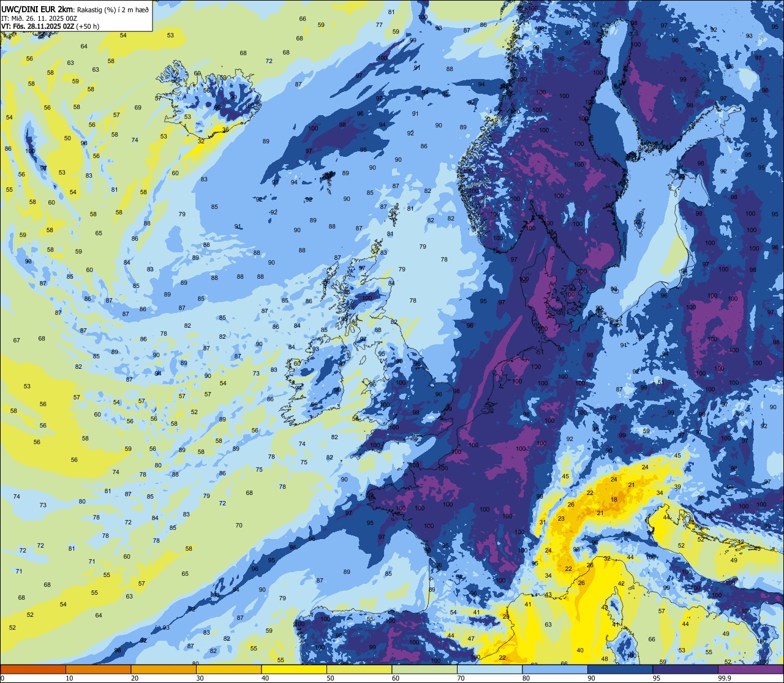
Task: Click the legend scale label "99.9"
Action: 725,678
